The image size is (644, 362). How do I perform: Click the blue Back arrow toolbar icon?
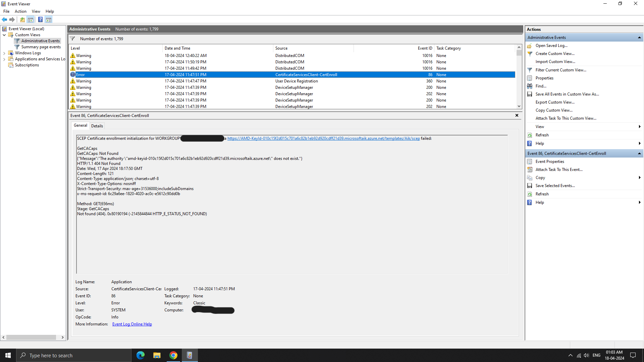(4, 19)
